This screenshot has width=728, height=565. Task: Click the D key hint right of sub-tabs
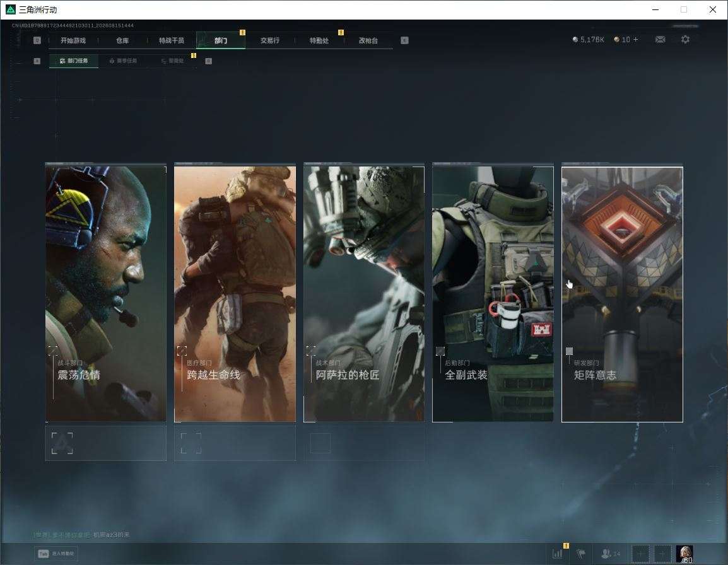point(208,61)
